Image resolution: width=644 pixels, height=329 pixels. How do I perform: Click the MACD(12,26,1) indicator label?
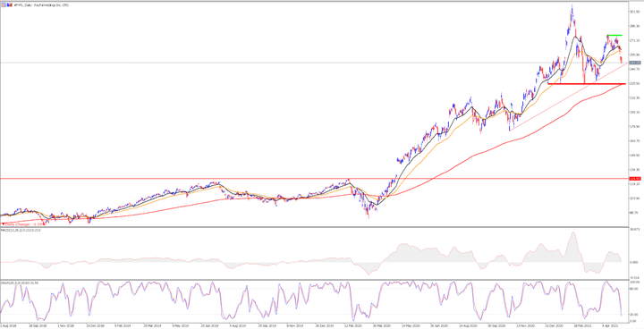click(x=21, y=231)
